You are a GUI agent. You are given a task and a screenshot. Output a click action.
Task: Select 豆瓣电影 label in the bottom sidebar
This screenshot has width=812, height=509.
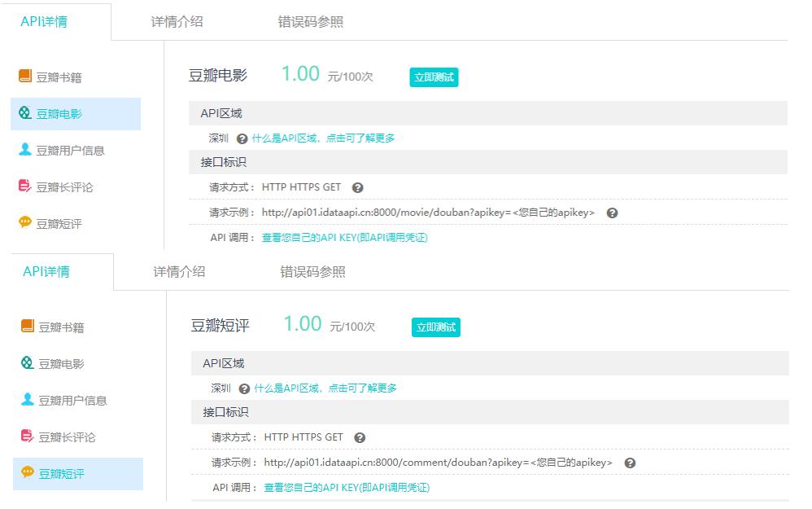[61, 364]
